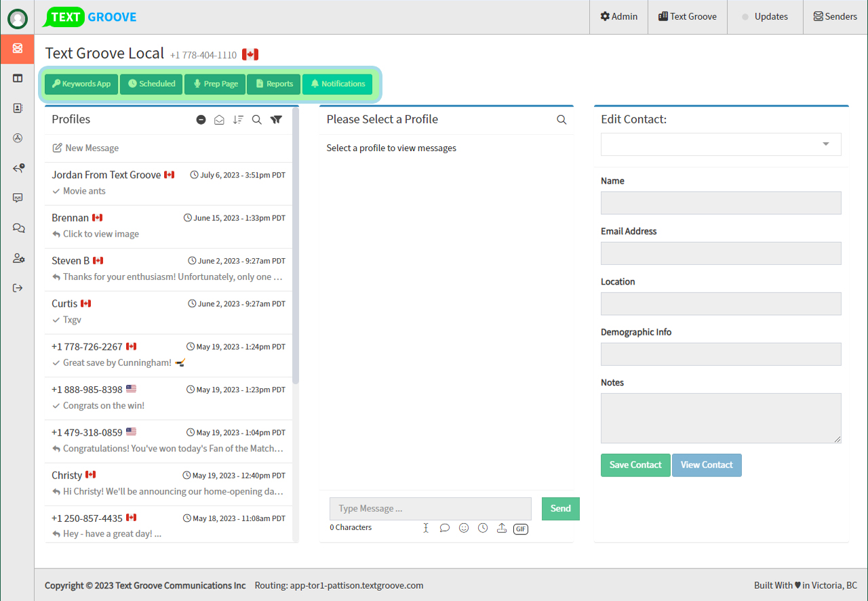Screen dimensions: 868x601
Task: Open the user settings icon in the sidebar
Action: (18, 258)
